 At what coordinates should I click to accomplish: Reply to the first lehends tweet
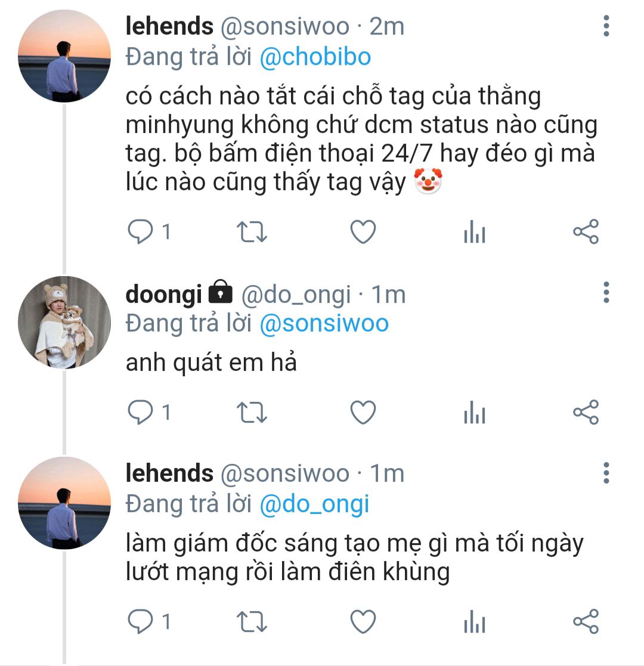141,232
